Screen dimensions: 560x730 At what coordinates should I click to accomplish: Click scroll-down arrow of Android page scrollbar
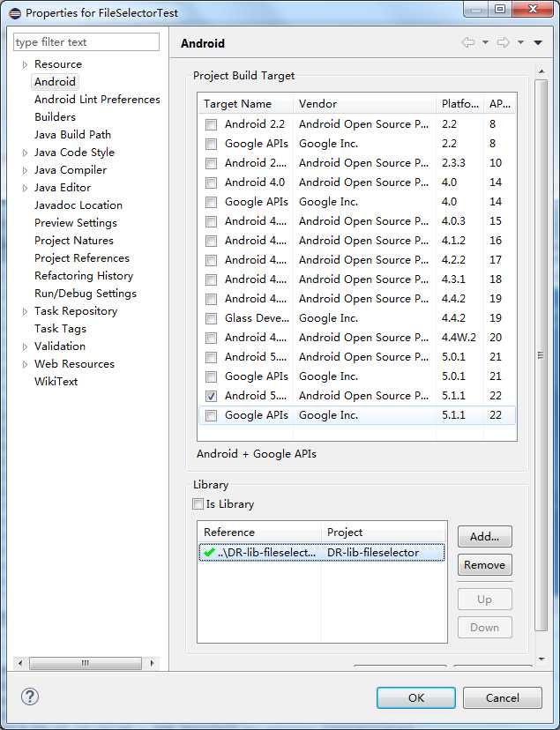[x=541, y=659]
